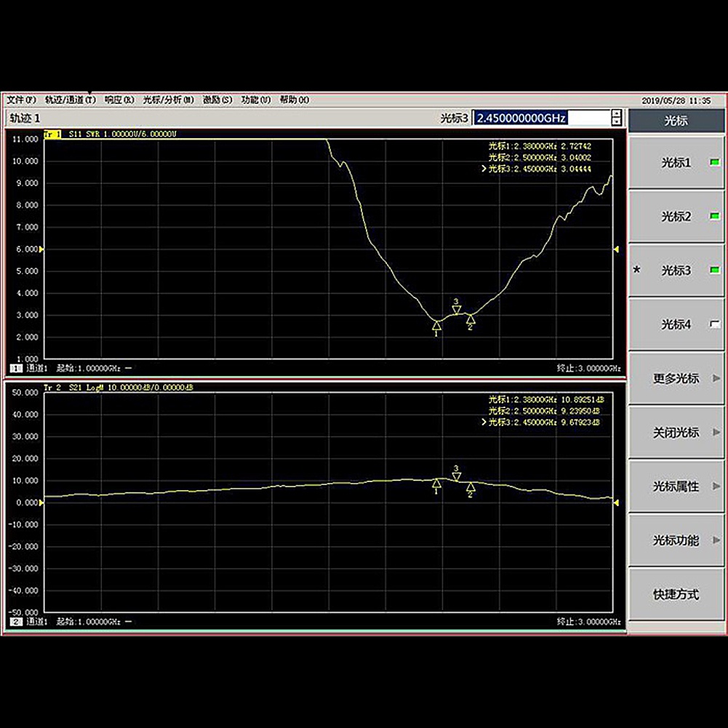Image resolution: width=728 pixels, height=728 pixels.
Task: Click marker 1 triangle on SWR trace
Action: [x=436, y=324]
